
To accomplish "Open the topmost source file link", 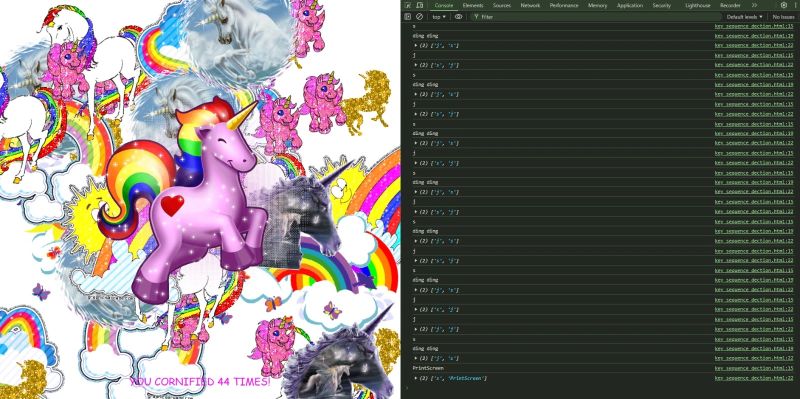I will click(754, 26).
